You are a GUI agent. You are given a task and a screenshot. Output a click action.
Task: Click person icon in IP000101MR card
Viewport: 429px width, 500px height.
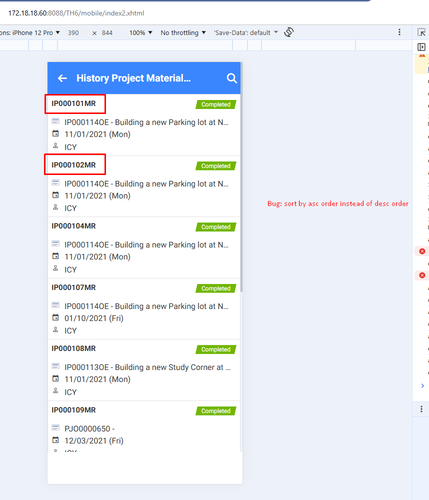(56, 146)
